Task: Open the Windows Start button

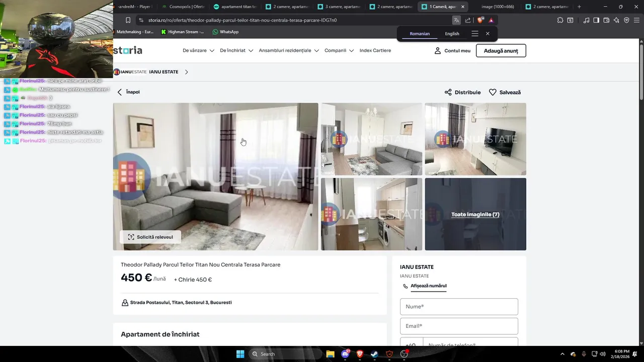Action: 240,354
